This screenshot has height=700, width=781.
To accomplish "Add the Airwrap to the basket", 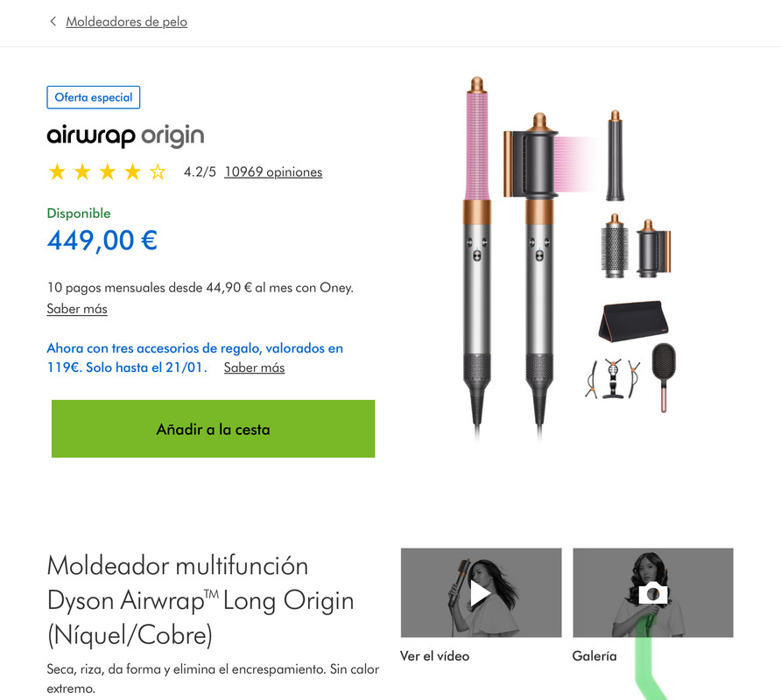I will tap(213, 429).
